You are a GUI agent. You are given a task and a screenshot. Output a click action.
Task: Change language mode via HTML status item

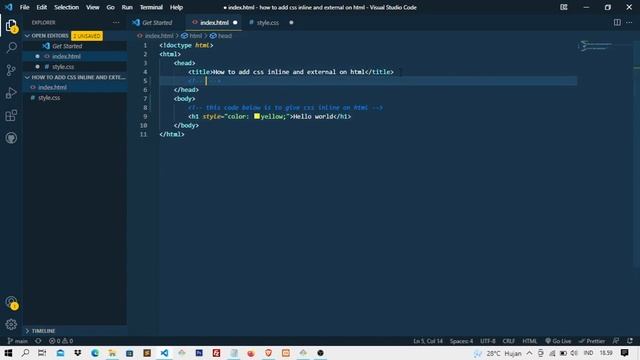point(530,341)
